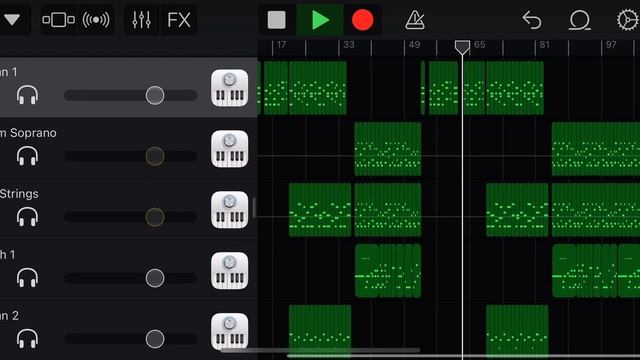Viewport: 640px width, 360px height.
Task: Click fourth track volume slider knob
Action: point(155,278)
